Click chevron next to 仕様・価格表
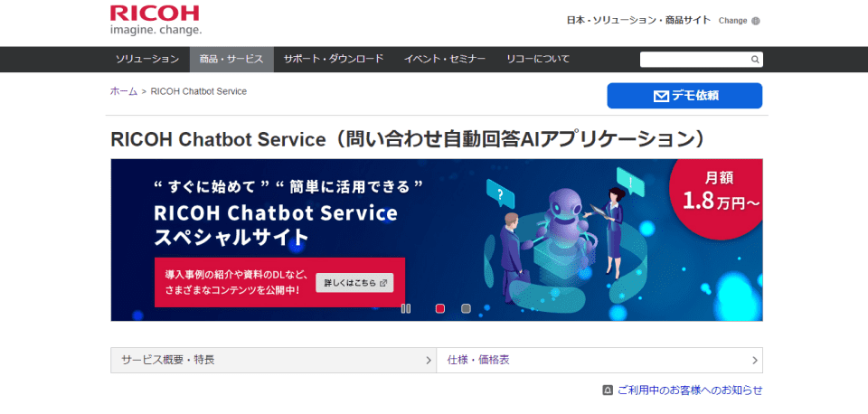868x414 pixels. pyautogui.click(x=754, y=361)
